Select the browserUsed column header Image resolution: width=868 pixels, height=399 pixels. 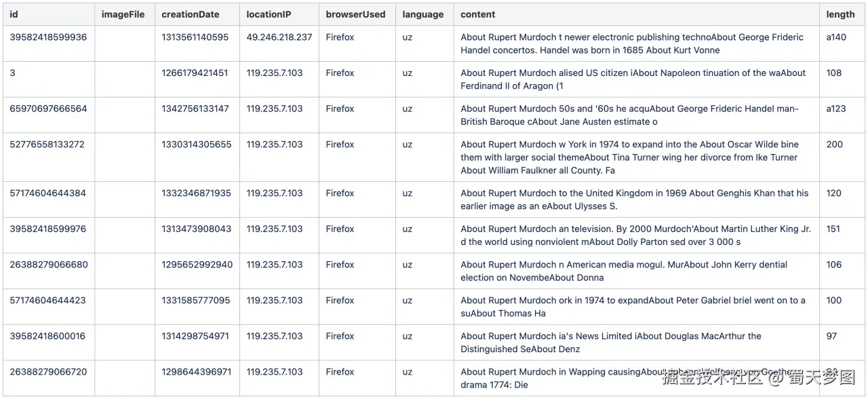coord(355,14)
